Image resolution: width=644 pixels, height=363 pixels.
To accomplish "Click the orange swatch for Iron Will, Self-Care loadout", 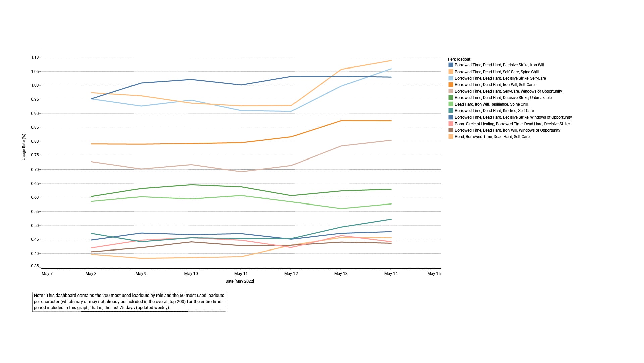I will [x=451, y=85].
